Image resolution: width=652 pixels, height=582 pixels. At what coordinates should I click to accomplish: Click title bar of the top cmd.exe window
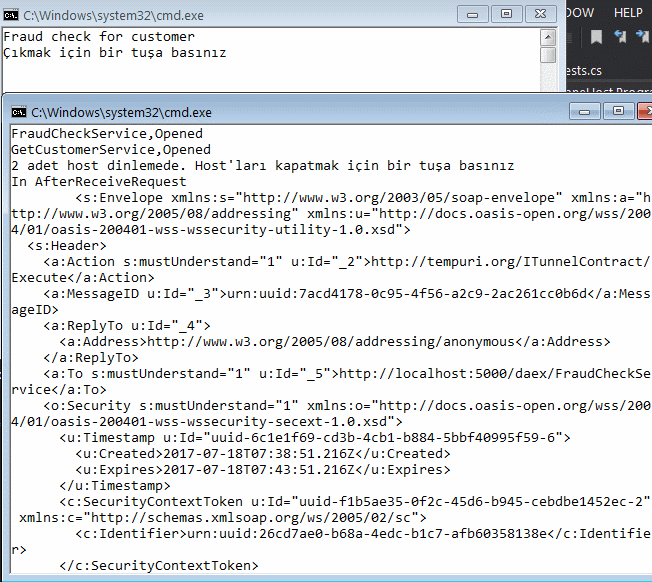coord(250,13)
